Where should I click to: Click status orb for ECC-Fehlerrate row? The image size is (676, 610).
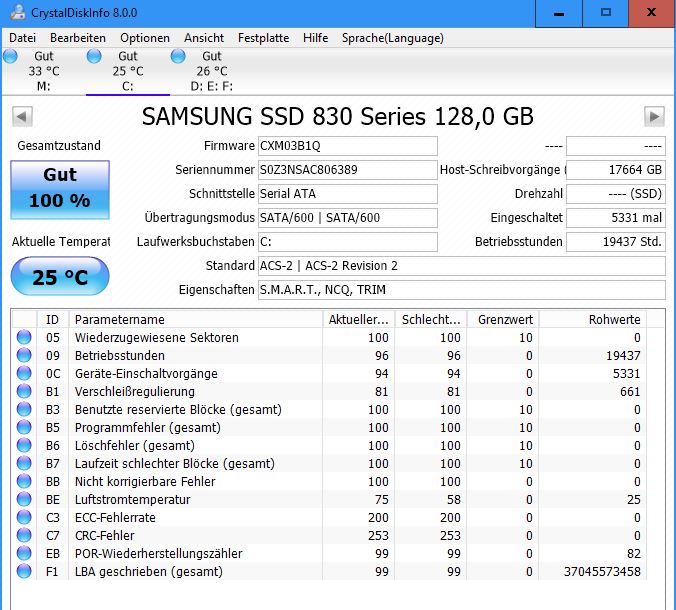point(24,517)
